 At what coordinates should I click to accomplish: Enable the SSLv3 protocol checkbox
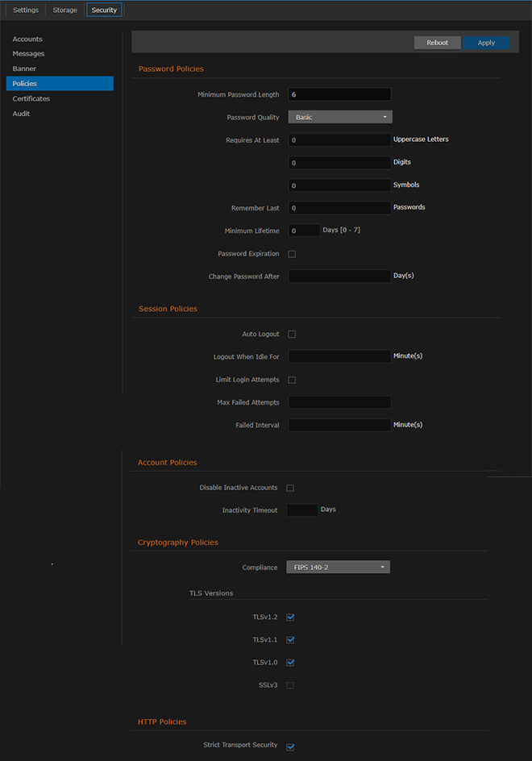tap(289, 684)
